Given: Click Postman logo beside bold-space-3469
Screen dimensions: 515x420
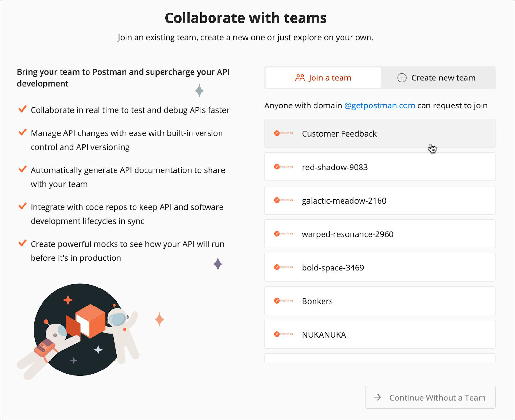Looking at the screenshot, I should click(283, 267).
